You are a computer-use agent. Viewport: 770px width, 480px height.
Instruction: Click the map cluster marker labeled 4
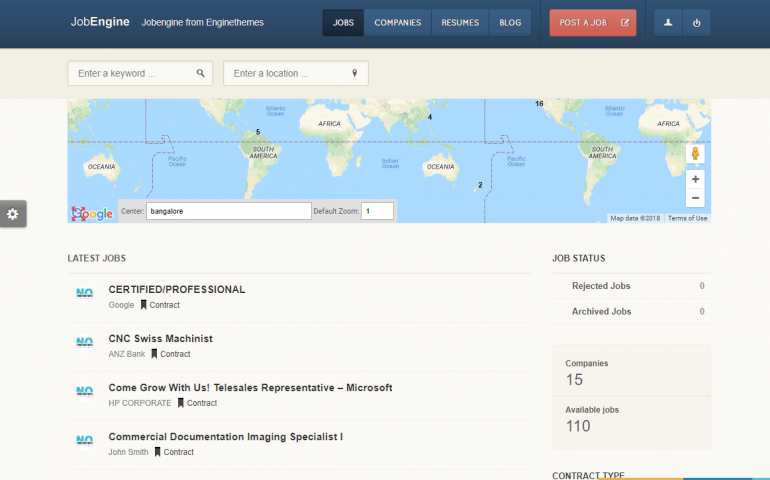pyautogui.click(x=430, y=117)
